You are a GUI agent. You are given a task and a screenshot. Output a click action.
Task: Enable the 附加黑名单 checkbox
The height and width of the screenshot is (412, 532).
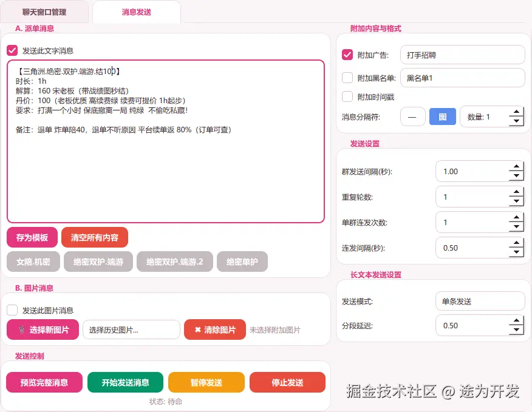coord(347,78)
